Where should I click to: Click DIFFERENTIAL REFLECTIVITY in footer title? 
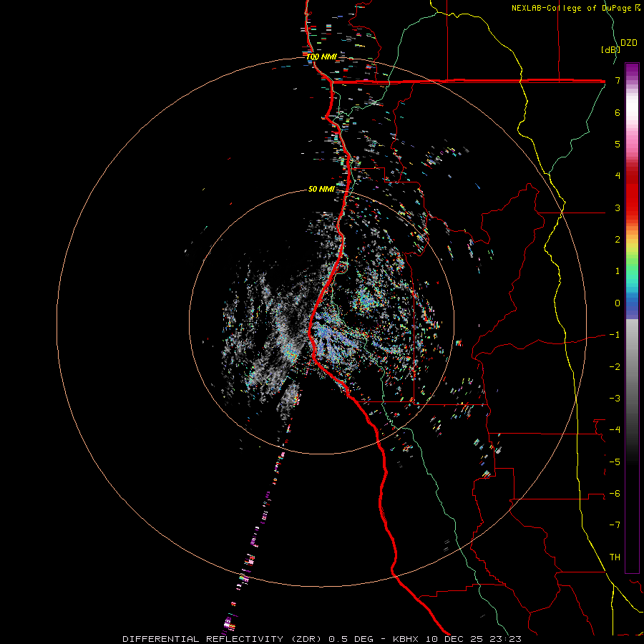pos(203,639)
